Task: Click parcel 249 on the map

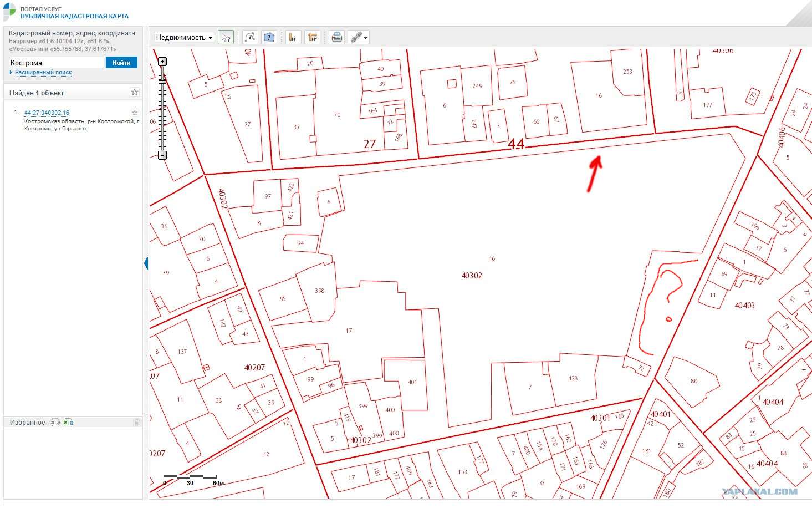Action: tap(477, 86)
